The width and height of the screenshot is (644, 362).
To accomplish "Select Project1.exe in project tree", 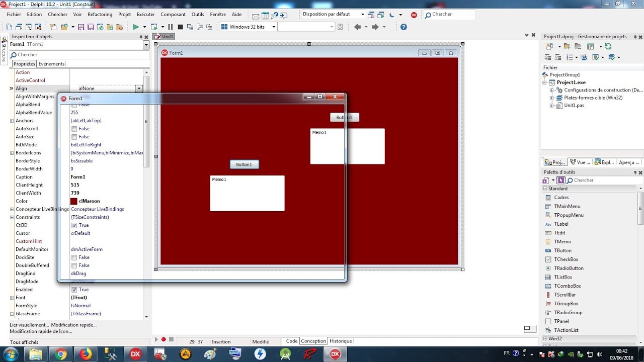I will point(571,82).
